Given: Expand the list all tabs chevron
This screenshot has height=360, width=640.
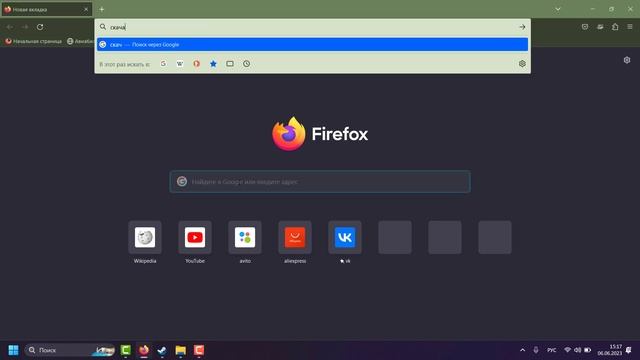Looking at the screenshot, I should pyautogui.click(x=558, y=9).
